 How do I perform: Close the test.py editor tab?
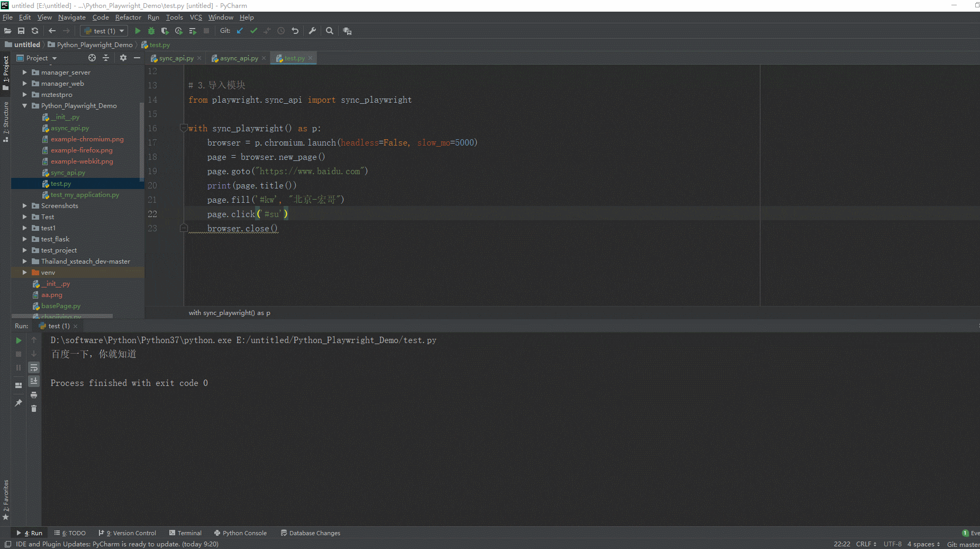310,58
